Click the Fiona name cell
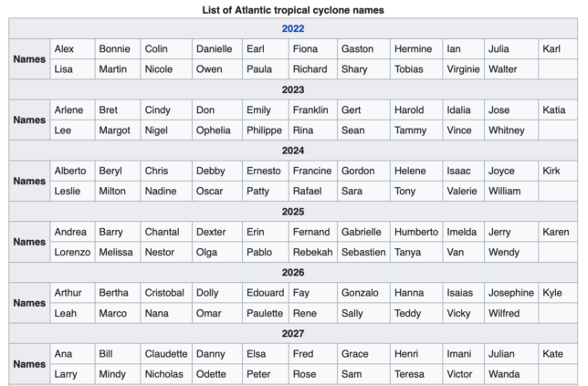This screenshot has width=588, height=386. (x=313, y=48)
